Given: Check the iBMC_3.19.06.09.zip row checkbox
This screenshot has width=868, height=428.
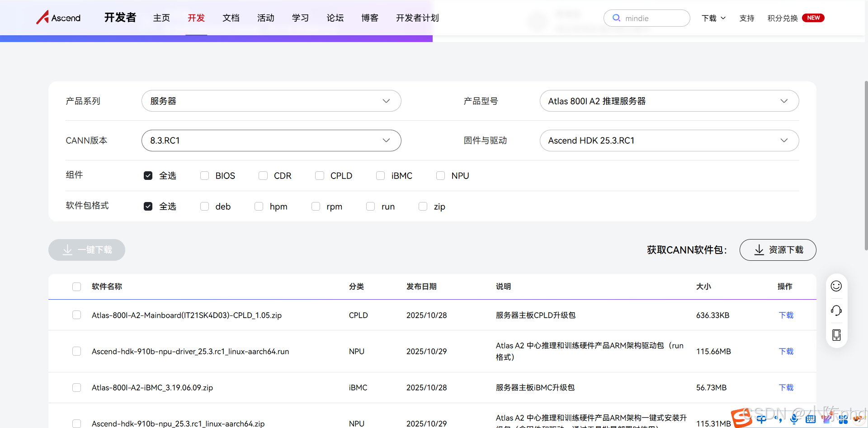Looking at the screenshot, I should (77, 387).
